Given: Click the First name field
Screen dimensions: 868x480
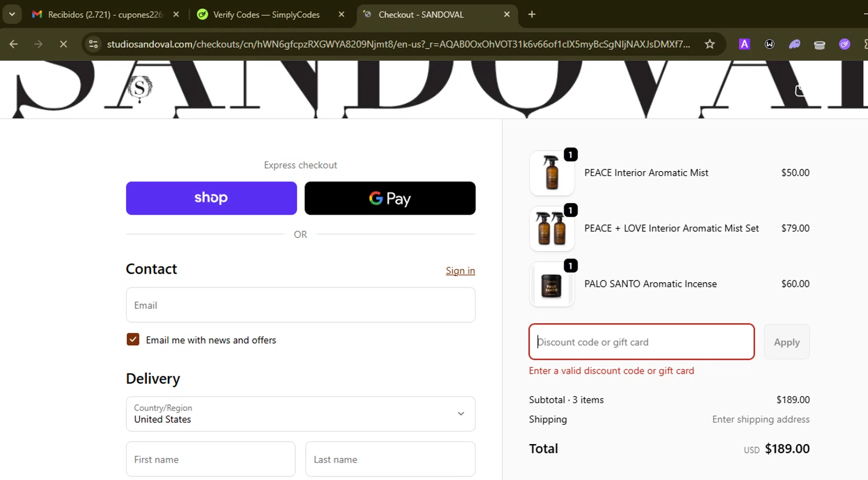Looking at the screenshot, I should pyautogui.click(x=211, y=459).
